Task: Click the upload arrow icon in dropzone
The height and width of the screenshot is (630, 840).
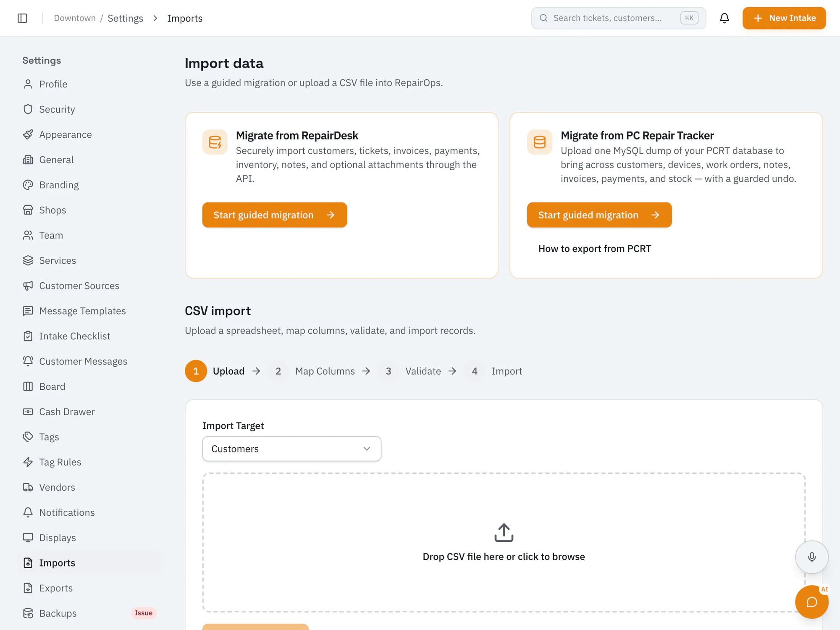Action: pyautogui.click(x=504, y=533)
